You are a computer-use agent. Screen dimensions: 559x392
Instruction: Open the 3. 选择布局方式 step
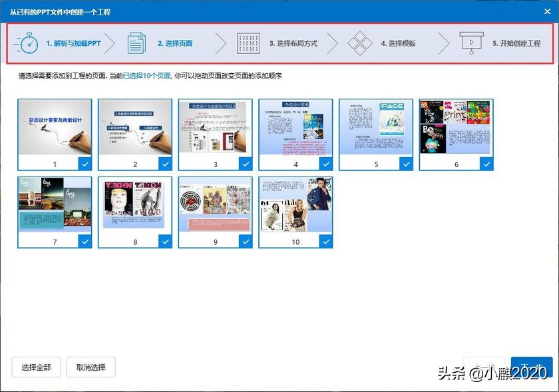[x=293, y=43]
